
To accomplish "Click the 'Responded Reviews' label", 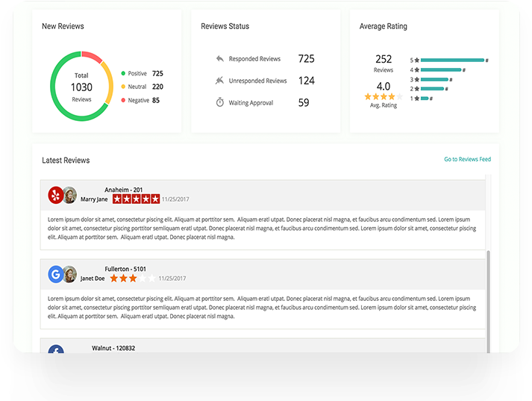I will pos(254,59).
